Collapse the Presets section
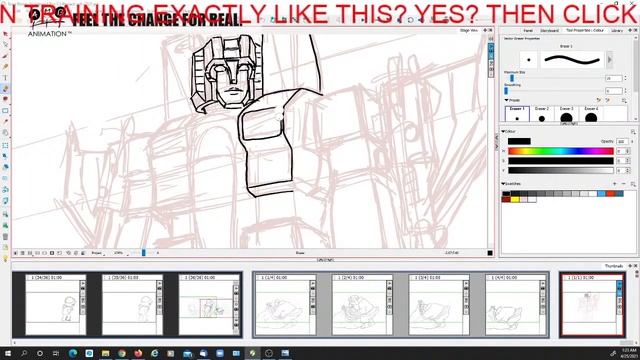The height and width of the screenshot is (360, 640). 507,100
